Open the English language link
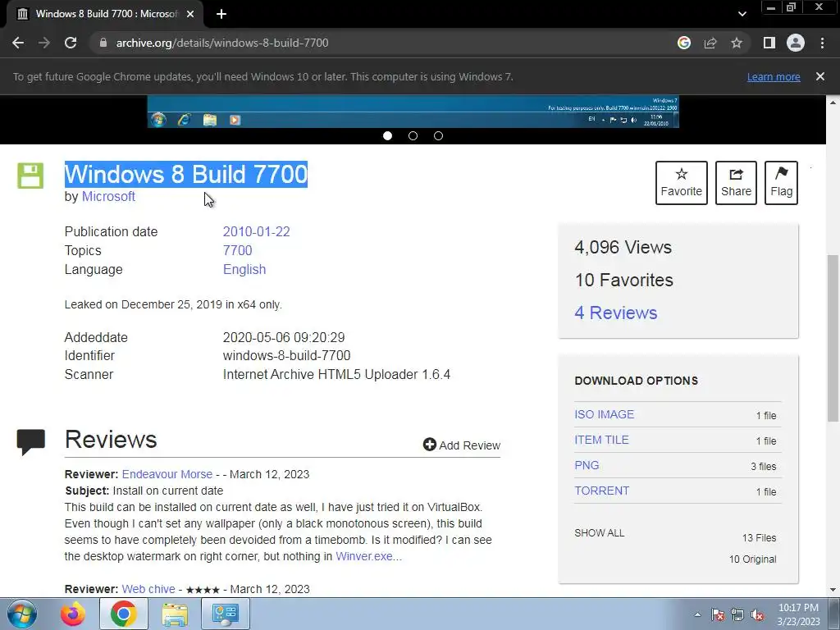 pos(244,269)
